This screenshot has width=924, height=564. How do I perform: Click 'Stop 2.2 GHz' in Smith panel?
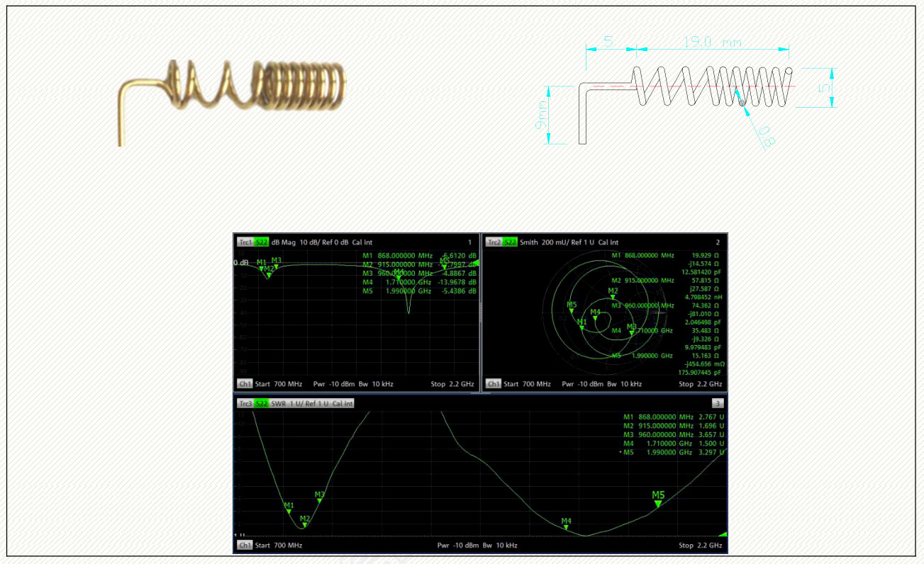click(701, 384)
